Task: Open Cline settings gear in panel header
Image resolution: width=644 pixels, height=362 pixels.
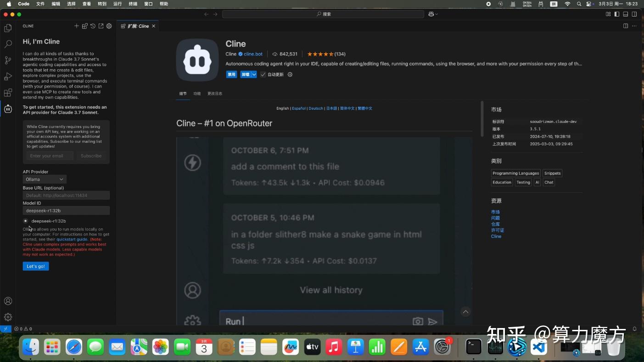Action: (109, 26)
